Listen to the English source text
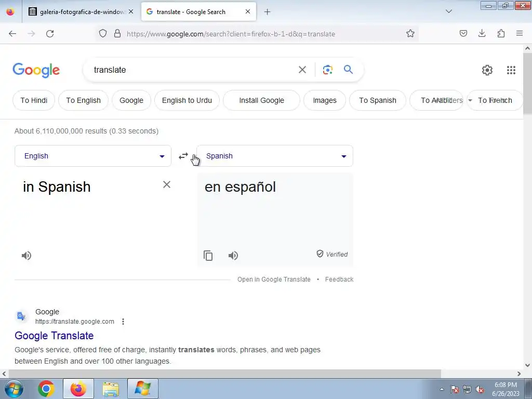The image size is (532, 399). [x=26, y=256]
